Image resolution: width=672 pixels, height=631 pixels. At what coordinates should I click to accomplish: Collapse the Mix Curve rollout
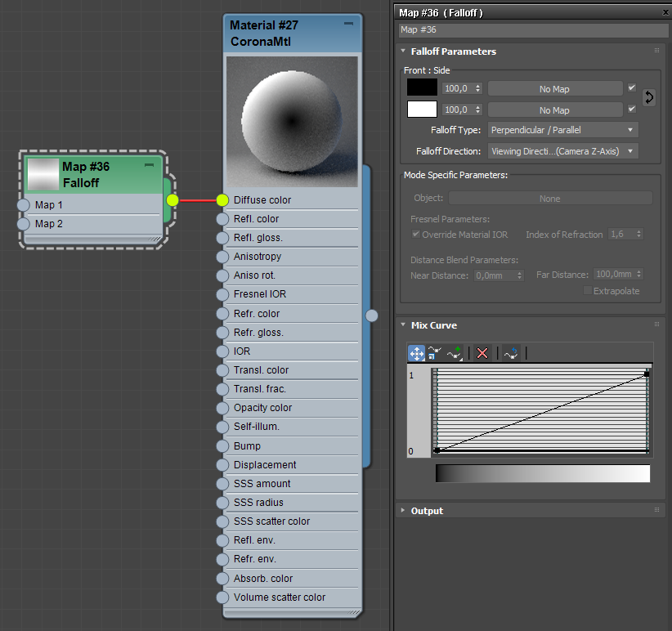433,325
